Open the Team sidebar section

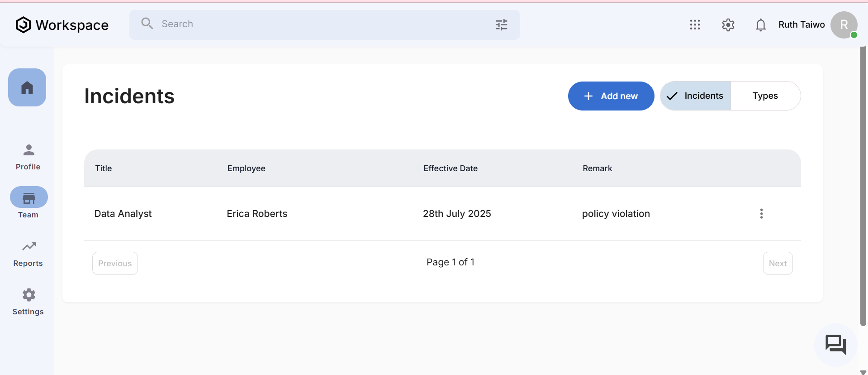28,202
